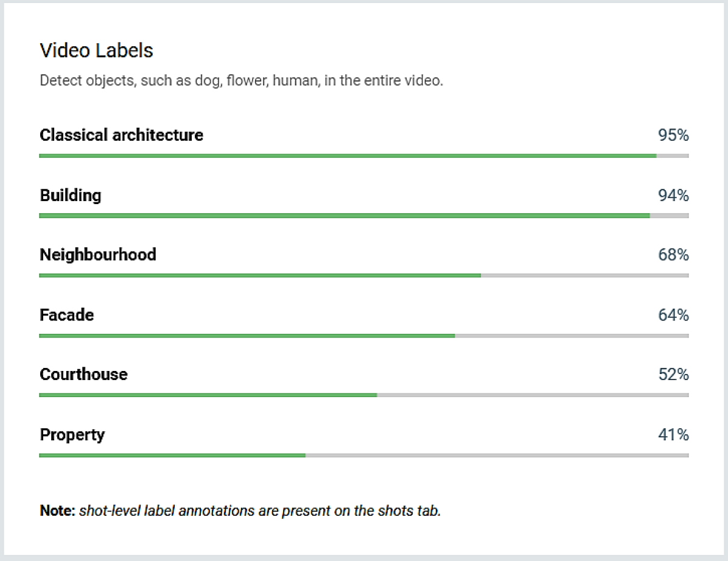Click the 64% Facade score
This screenshot has height=561, width=728.
[x=673, y=315]
